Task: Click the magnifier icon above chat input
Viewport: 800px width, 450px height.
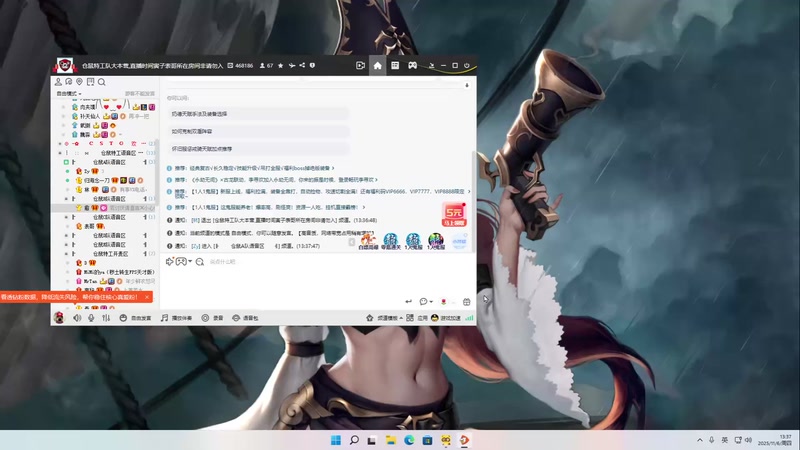Action: tap(199, 262)
